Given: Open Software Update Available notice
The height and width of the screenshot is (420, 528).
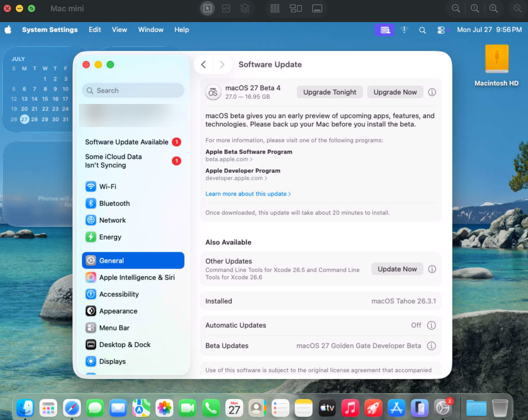Looking at the screenshot, I should [133, 142].
